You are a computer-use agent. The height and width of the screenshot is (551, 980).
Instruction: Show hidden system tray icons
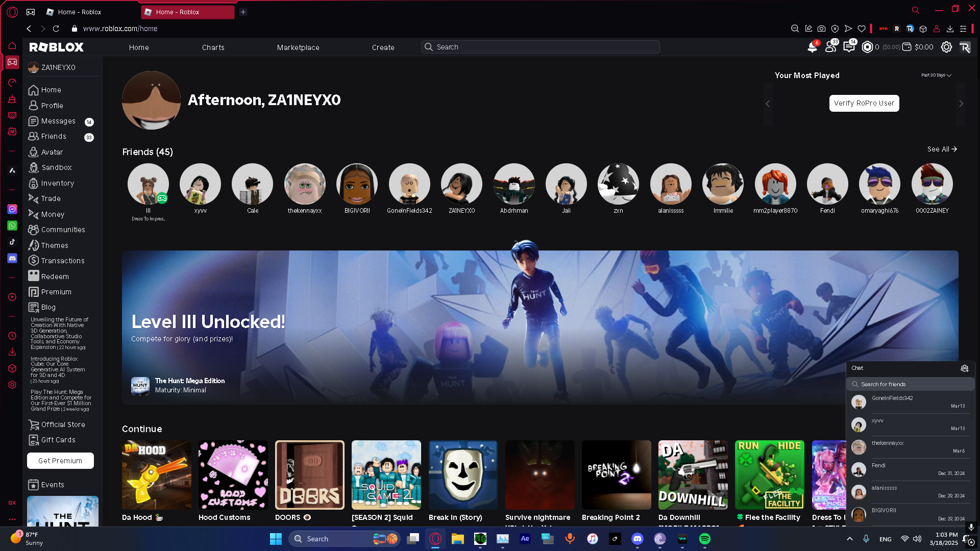point(849,539)
